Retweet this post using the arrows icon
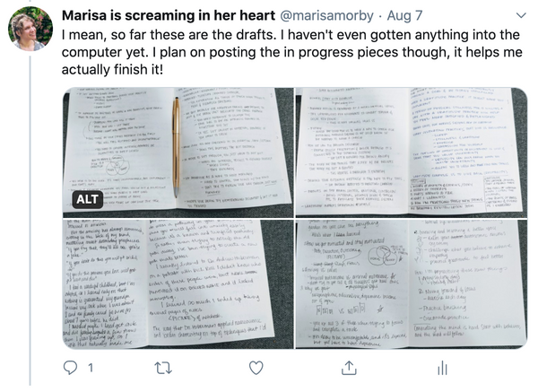The image size is (538, 392). click(x=163, y=368)
